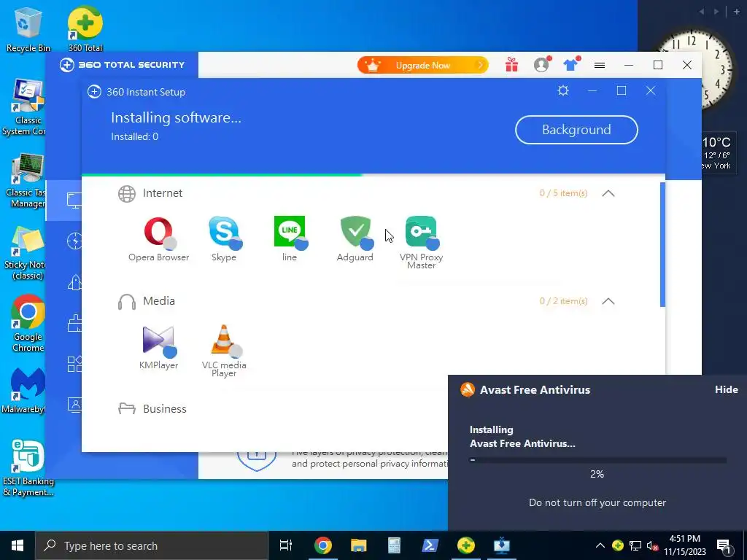This screenshot has height=560, width=747.
Task: Click the Media category heading
Action: [159, 301]
